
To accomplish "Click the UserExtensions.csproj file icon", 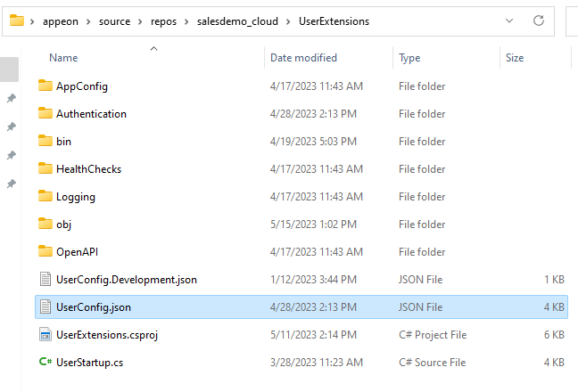I will click(45, 335).
